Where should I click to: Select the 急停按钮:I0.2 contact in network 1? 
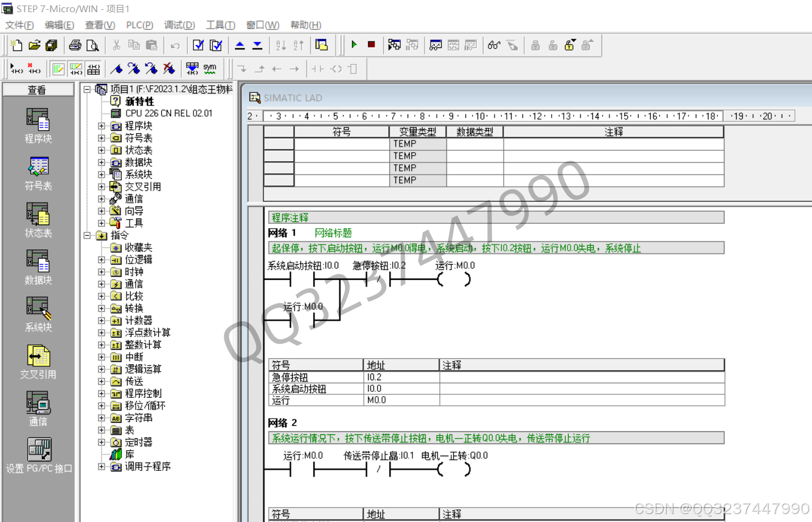[x=377, y=279]
